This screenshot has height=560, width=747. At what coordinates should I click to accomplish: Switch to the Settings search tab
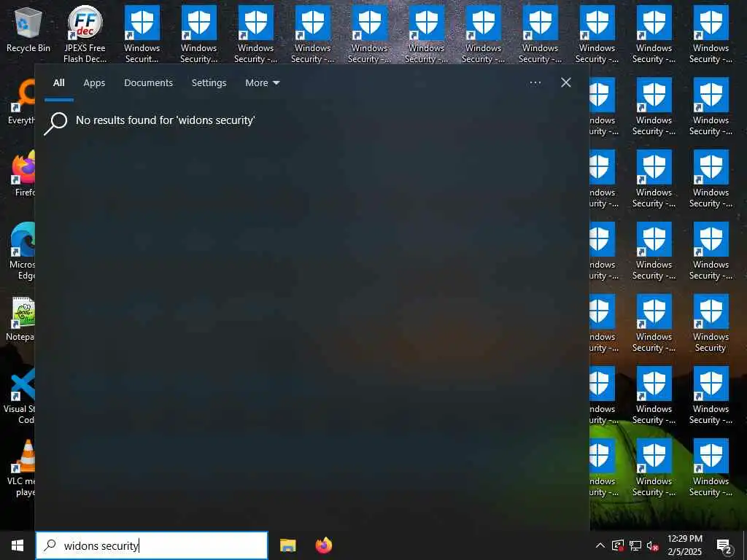click(x=209, y=83)
